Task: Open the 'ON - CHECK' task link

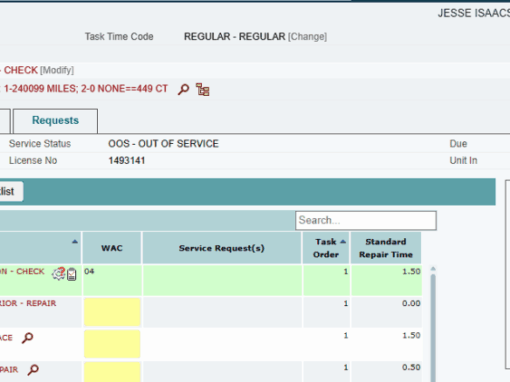Action: click(22, 271)
